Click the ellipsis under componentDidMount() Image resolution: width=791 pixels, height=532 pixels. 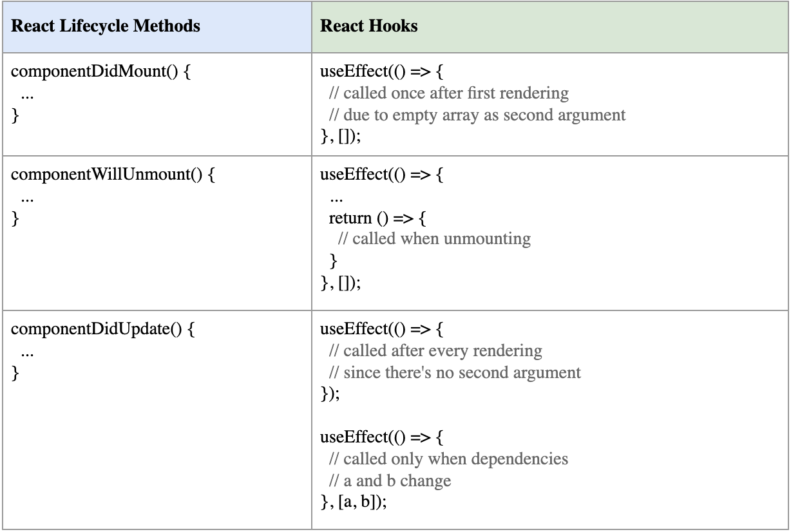pyautogui.click(x=27, y=93)
